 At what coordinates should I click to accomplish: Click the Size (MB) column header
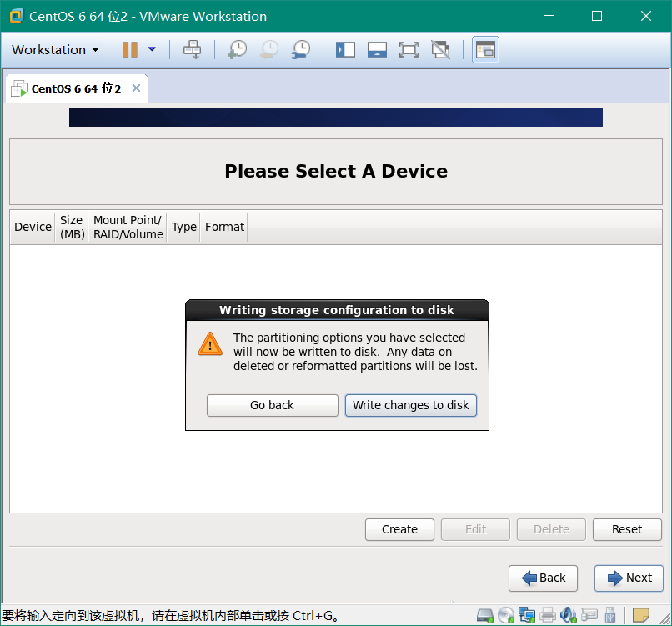point(72,227)
